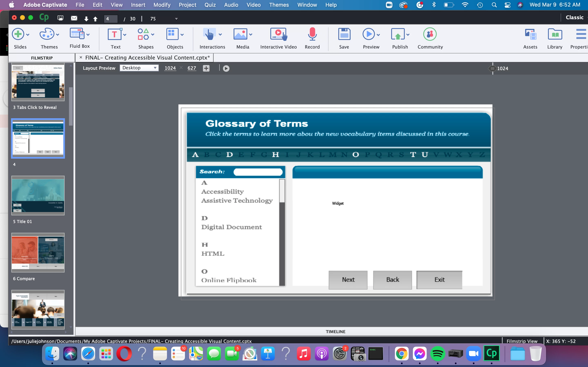Viewport: 588px width, 367px height.
Task: Open the Quiz menu
Action: pos(210,5)
